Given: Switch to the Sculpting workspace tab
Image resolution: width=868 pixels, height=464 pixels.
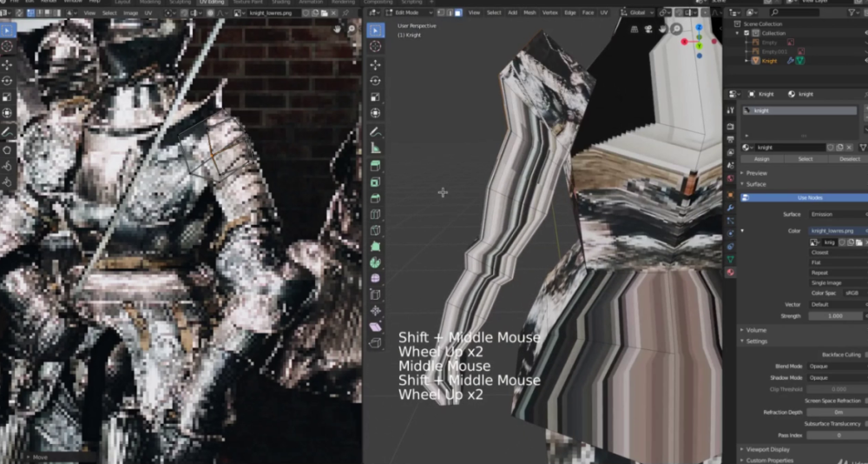Looking at the screenshot, I should click(x=180, y=3).
